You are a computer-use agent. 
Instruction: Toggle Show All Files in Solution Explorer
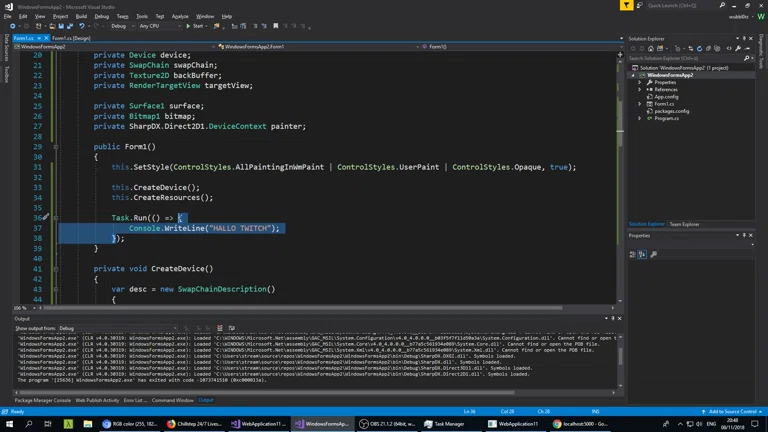tap(718, 48)
